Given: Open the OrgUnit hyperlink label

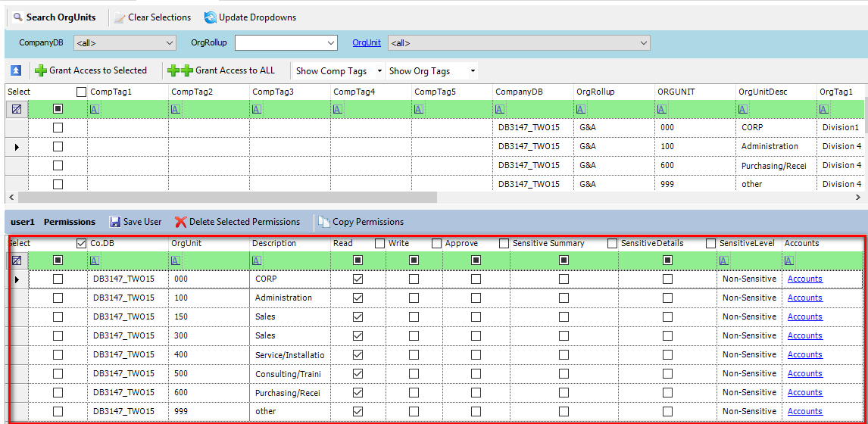Looking at the screenshot, I should (x=367, y=42).
